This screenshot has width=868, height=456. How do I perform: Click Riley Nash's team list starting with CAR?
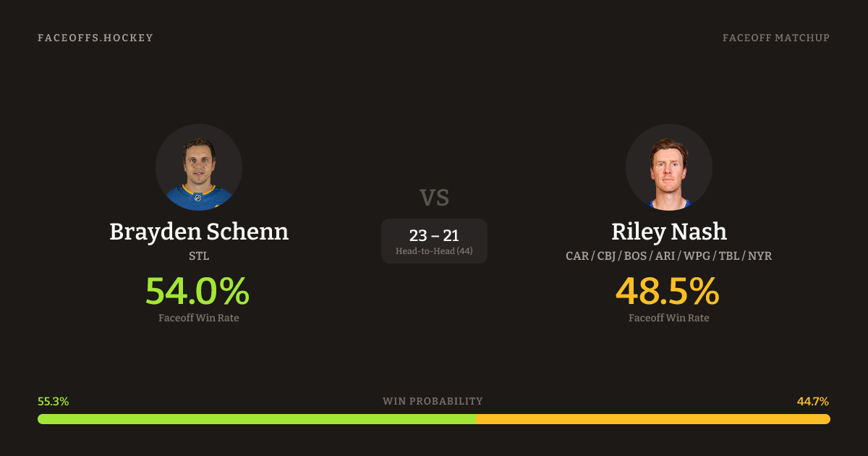pos(669,256)
